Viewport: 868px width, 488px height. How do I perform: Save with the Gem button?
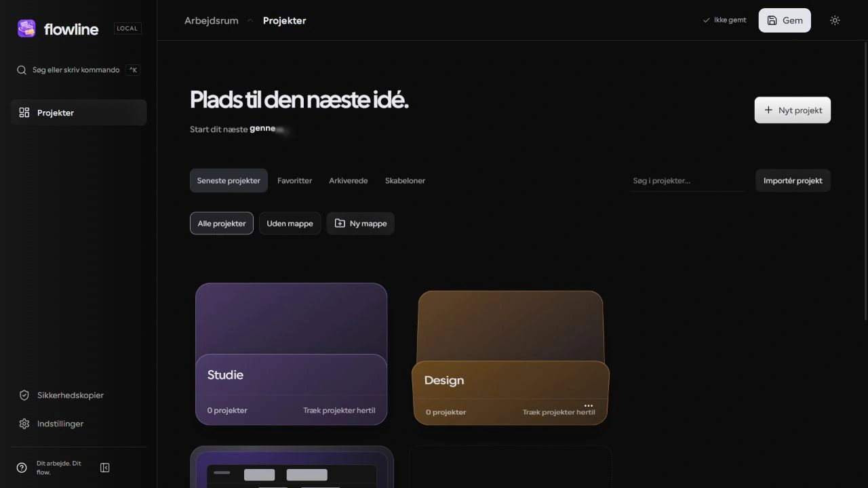785,20
